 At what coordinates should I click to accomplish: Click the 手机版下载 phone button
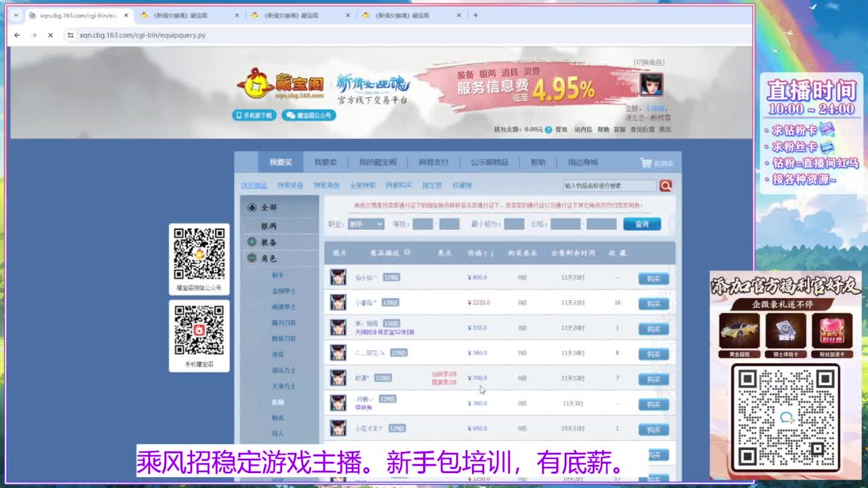pos(254,115)
